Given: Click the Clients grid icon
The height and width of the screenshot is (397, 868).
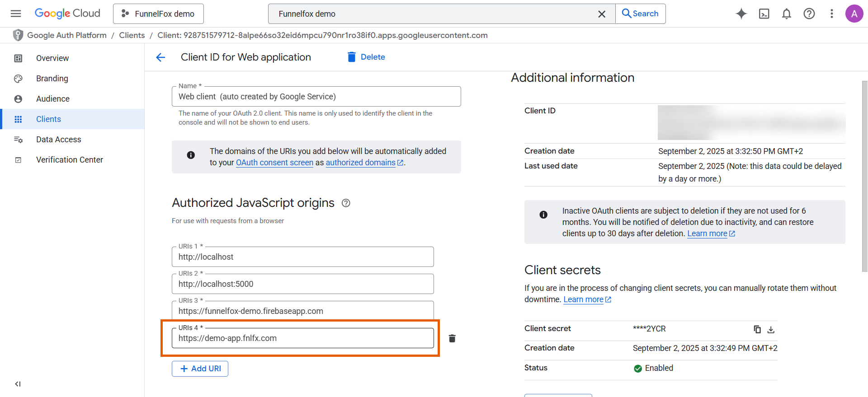Looking at the screenshot, I should 18,119.
